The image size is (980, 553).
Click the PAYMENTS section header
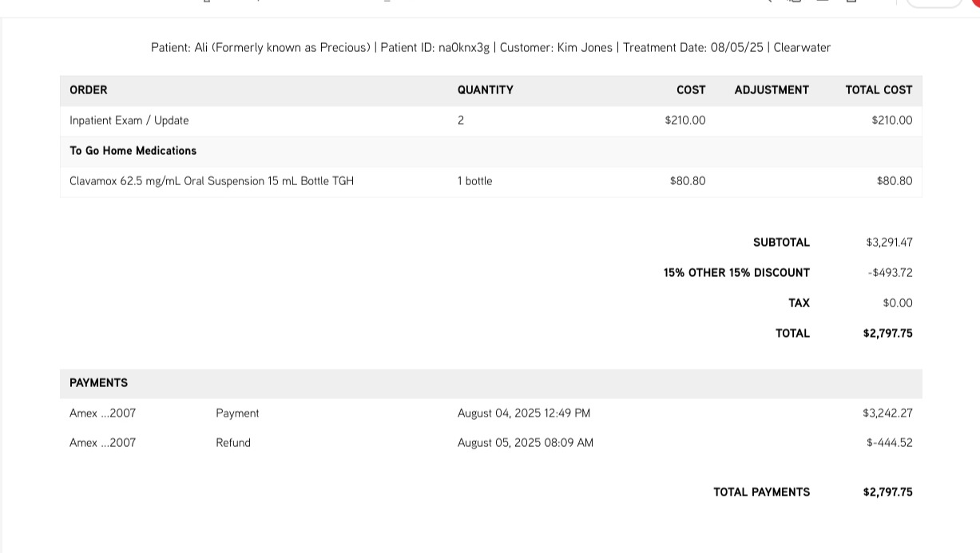point(99,383)
